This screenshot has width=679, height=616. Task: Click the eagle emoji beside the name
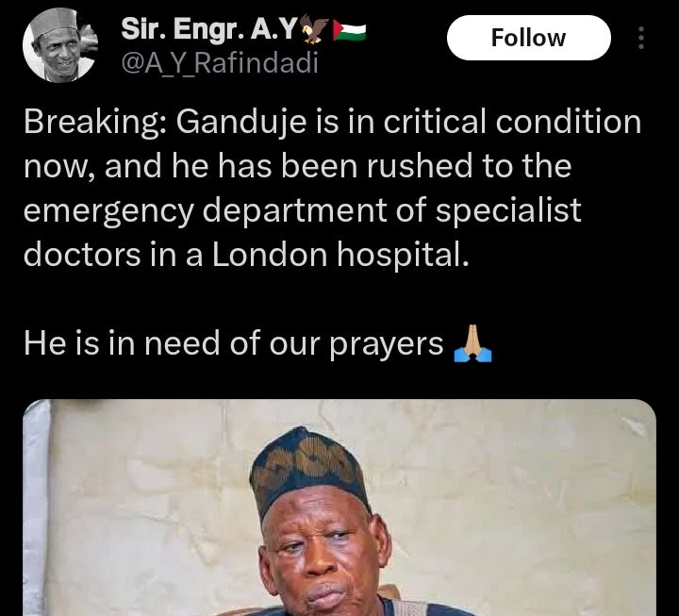pos(314,29)
